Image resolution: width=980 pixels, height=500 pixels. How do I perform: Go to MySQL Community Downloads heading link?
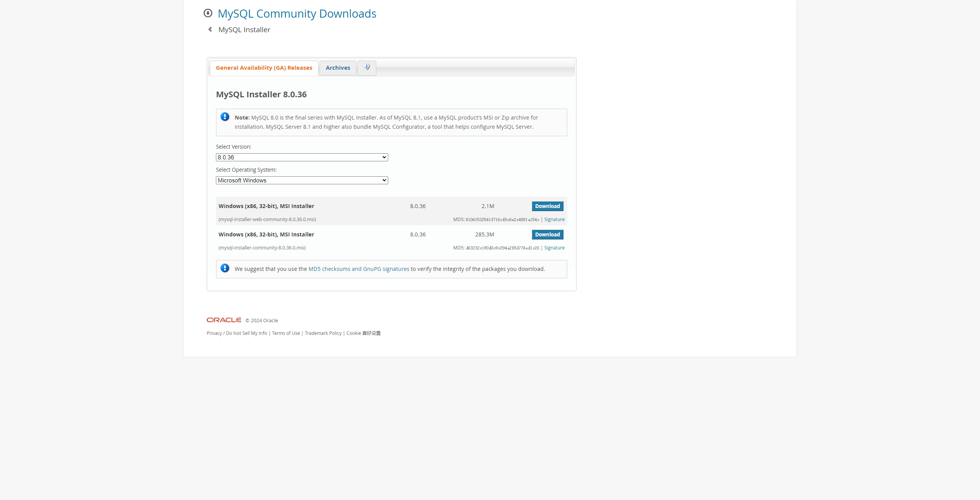click(297, 14)
